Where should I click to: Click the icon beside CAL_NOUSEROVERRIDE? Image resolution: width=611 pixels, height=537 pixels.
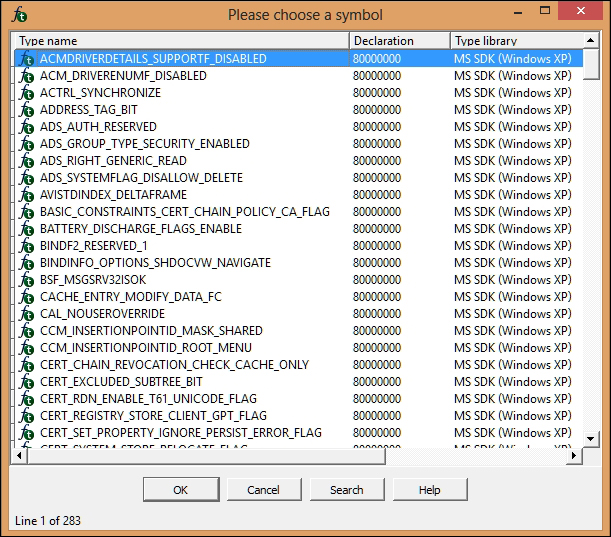pos(27,314)
